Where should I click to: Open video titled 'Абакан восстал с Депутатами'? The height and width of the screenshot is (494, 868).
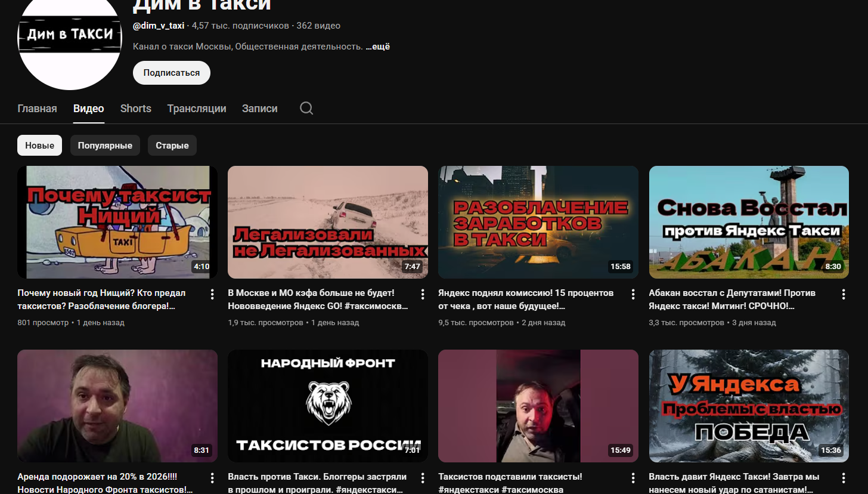tap(732, 300)
